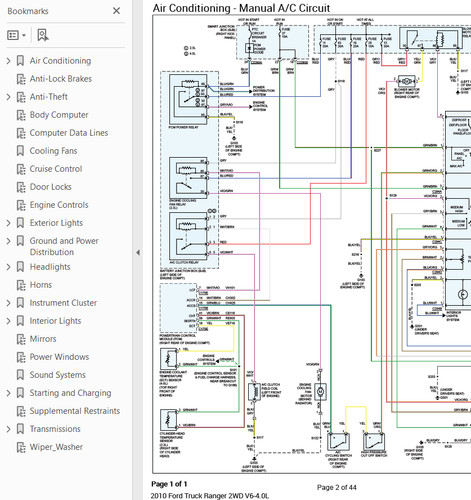Select the Horns bookmark
Screen dimensions: 471x500
[41, 285]
